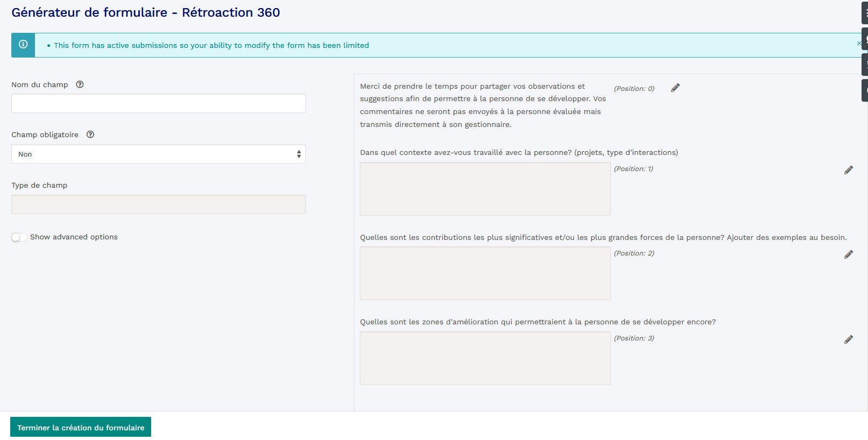Click the info icon in the alert banner
This screenshot has width=868, height=440.
coord(23,45)
